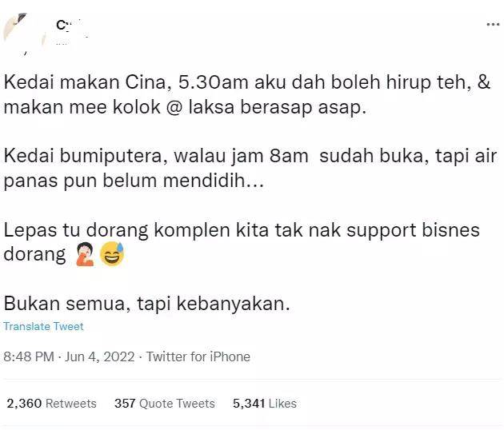
Task: Click the paragraph starting with Lepas tu dorang
Action: click(242, 242)
